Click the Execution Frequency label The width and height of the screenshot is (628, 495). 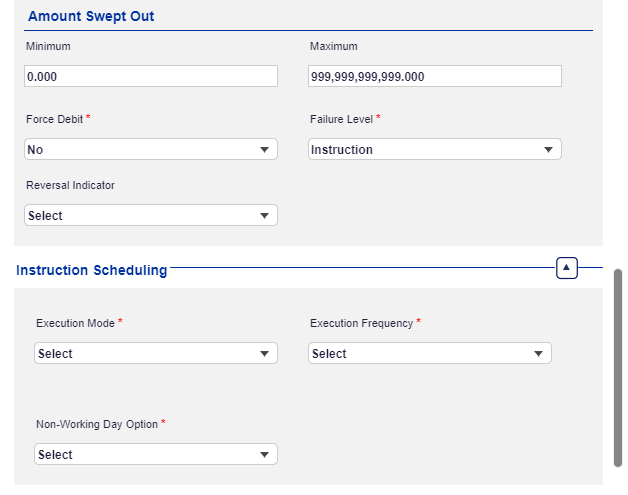(x=361, y=323)
